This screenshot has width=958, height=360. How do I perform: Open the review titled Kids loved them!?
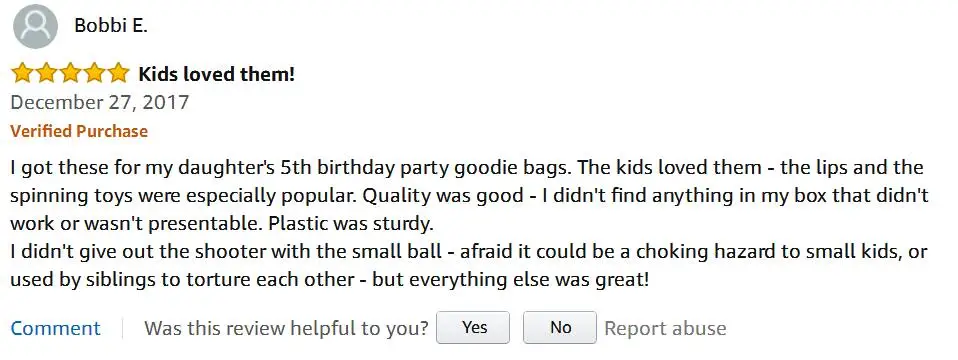(216, 74)
